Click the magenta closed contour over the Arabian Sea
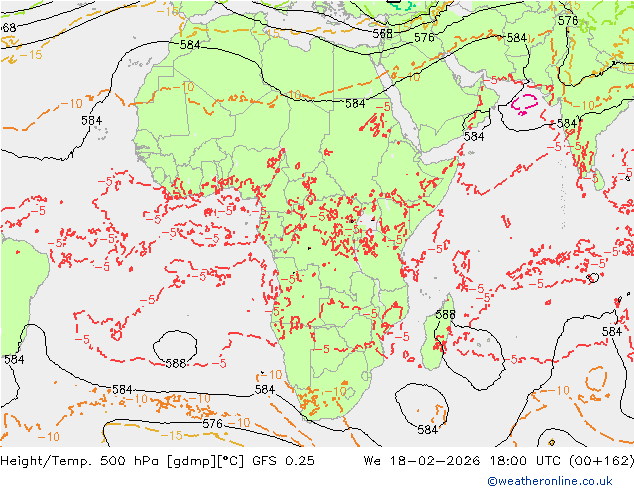 pyautogui.click(x=524, y=104)
